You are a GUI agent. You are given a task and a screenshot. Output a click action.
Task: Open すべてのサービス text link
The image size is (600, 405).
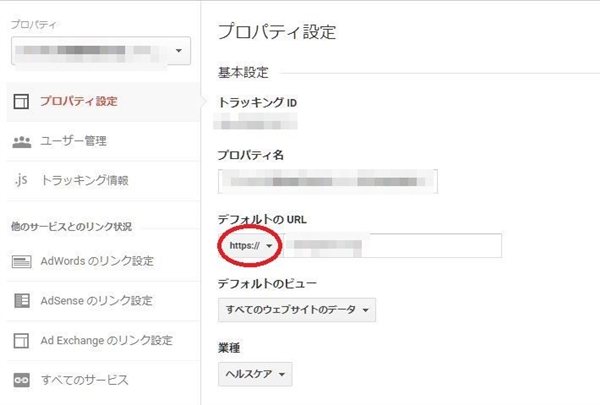click(84, 381)
